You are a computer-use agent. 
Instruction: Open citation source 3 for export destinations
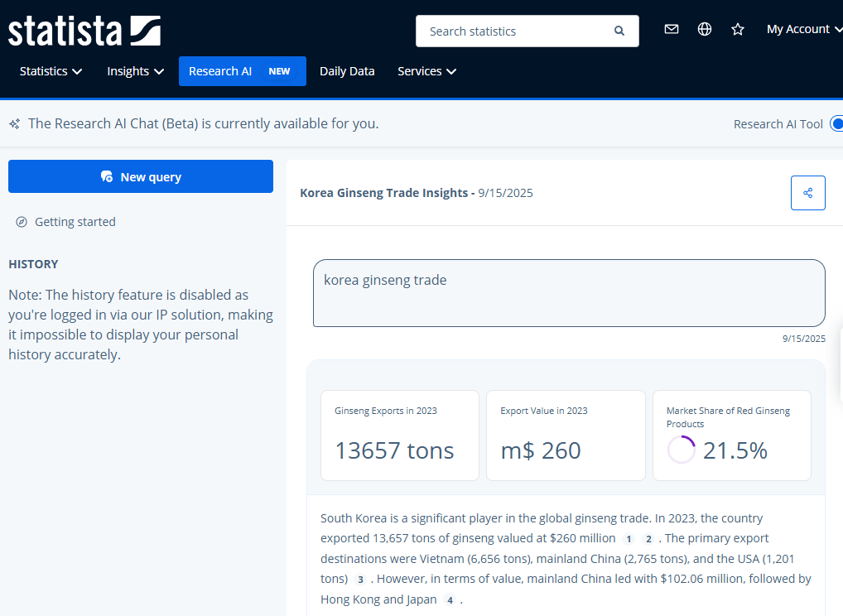pyautogui.click(x=360, y=579)
